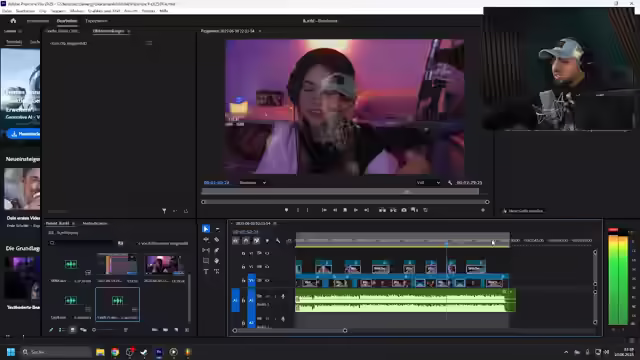Click the Lift button
The image size is (640, 360).
[382, 210]
